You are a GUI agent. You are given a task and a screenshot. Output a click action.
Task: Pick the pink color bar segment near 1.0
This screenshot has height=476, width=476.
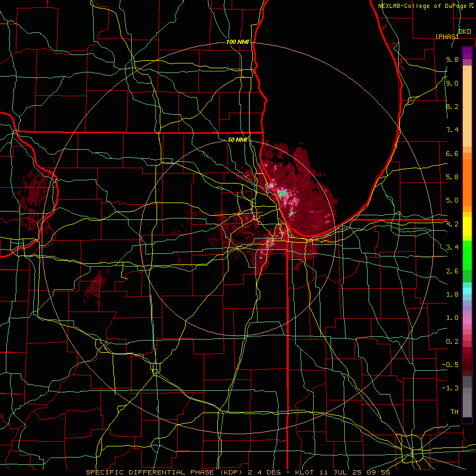point(467,321)
